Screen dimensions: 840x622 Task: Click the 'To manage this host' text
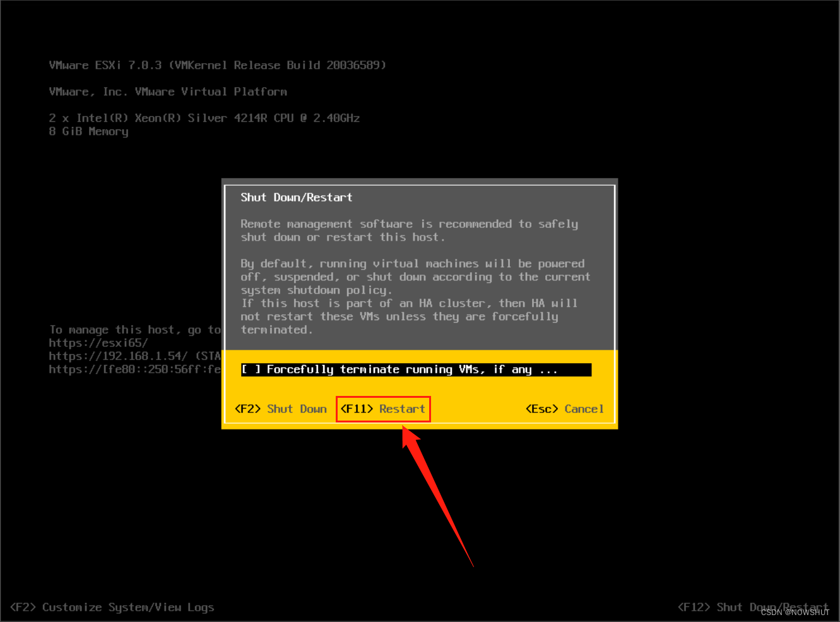tap(135, 330)
